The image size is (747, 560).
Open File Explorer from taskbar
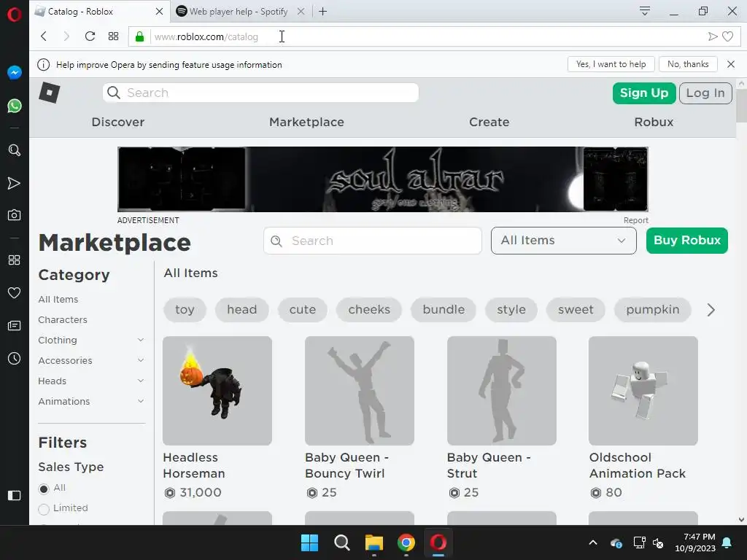point(374,542)
